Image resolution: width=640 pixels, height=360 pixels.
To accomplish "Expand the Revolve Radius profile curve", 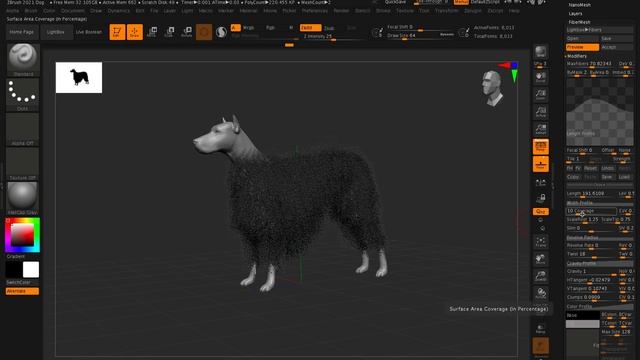I will 599,238.
